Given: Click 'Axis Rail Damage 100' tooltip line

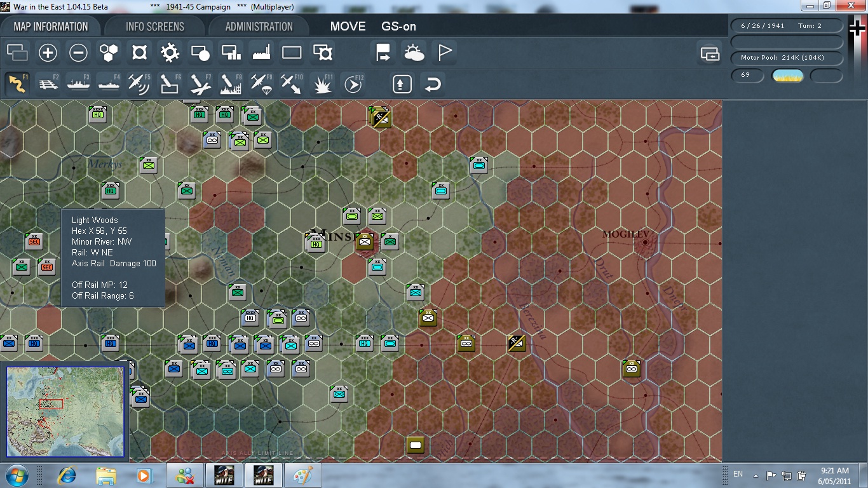Looking at the screenshot, I should tap(114, 263).
